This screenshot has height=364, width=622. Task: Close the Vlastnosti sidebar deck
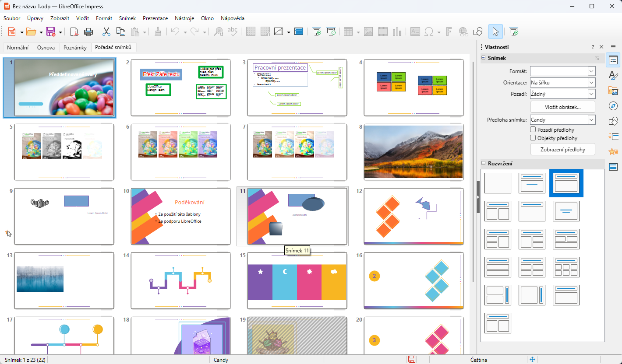601,47
